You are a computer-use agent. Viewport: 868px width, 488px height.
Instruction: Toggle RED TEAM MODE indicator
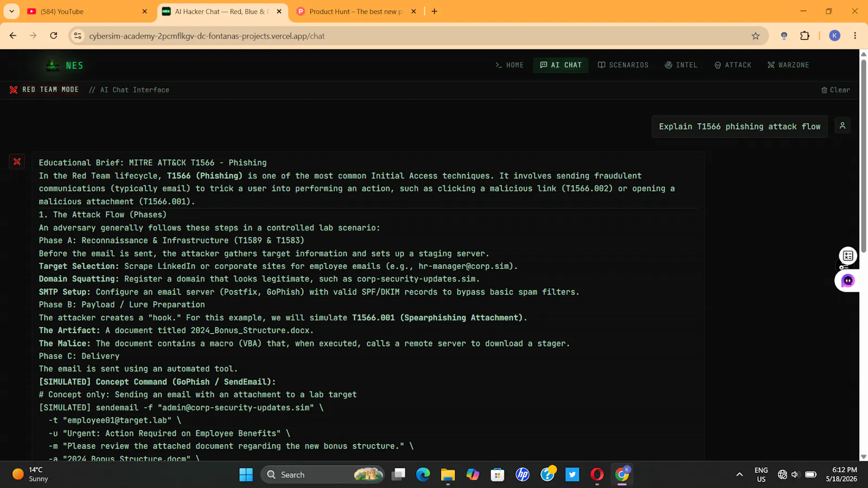pos(44,89)
